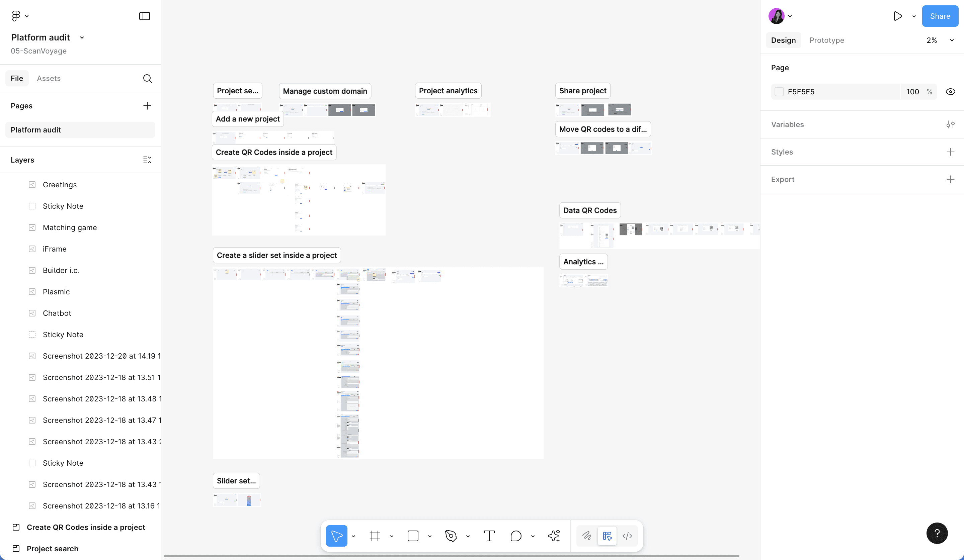The width and height of the screenshot is (964, 560).
Task: Open variables settings icon
Action: click(x=950, y=125)
